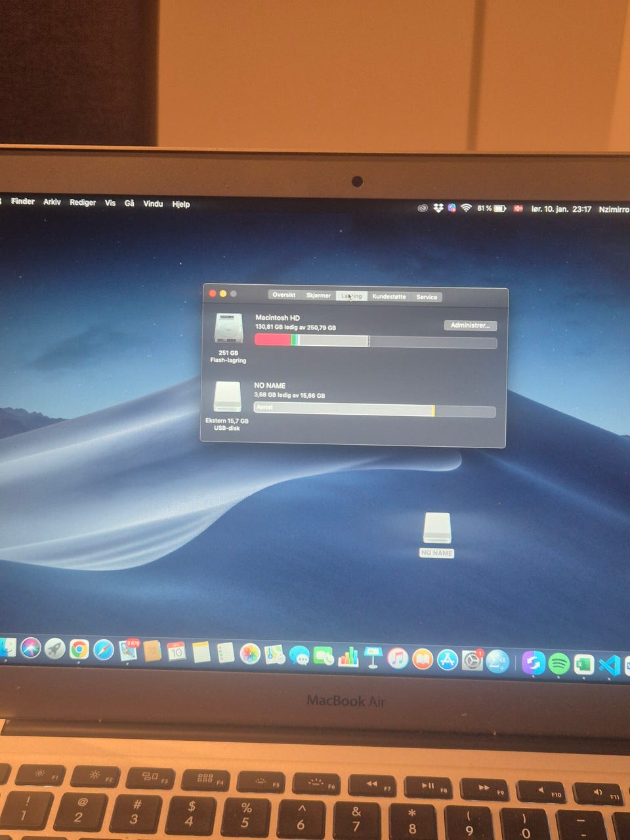Click the Administrer... button
The width and height of the screenshot is (630, 840).
point(471,325)
